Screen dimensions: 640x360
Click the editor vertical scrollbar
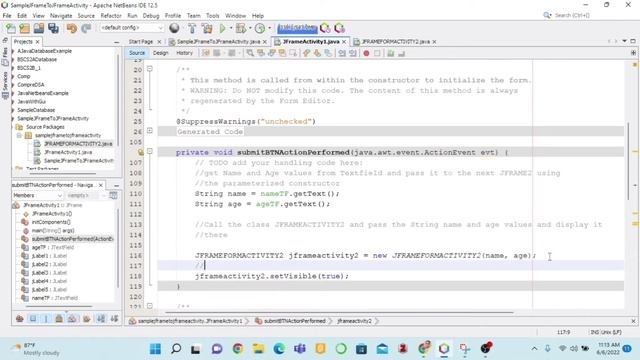coord(628,161)
